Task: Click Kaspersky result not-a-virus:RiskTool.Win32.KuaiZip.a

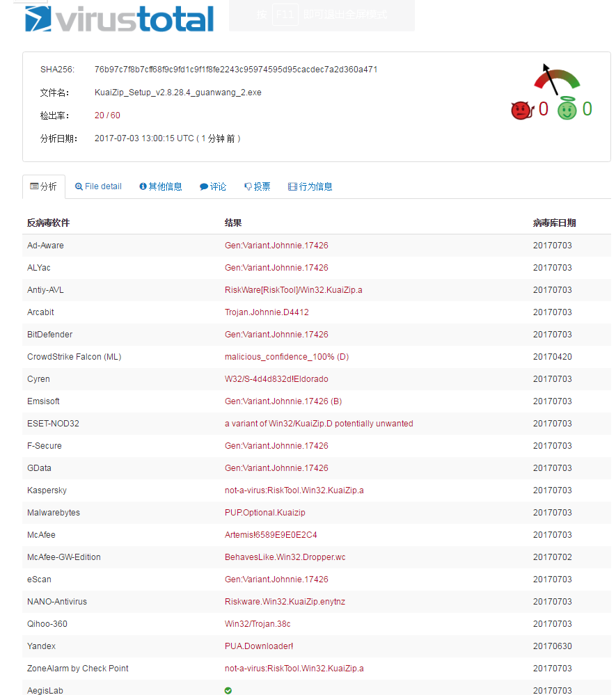Action: tap(294, 490)
